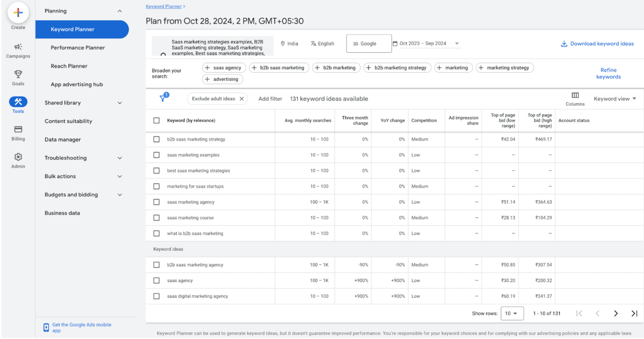The height and width of the screenshot is (339, 644).
Task: Check the saas agency row
Action: tap(157, 281)
